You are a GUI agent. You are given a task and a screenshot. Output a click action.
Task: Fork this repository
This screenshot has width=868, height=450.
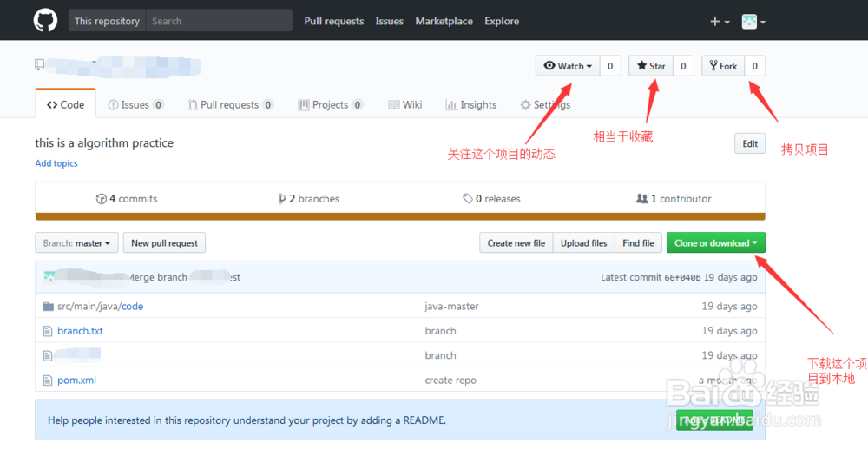point(723,66)
